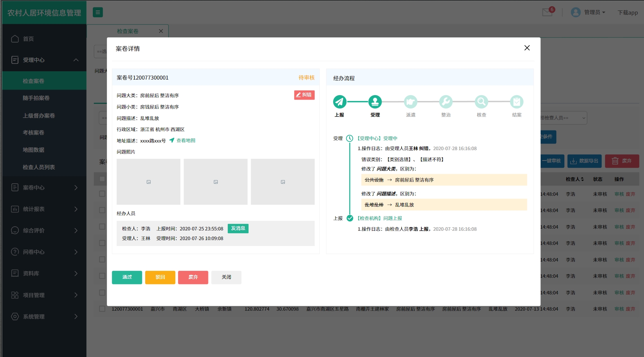Click the 问卷中心 question icon
This screenshot has width=644, height=357.
15,252
